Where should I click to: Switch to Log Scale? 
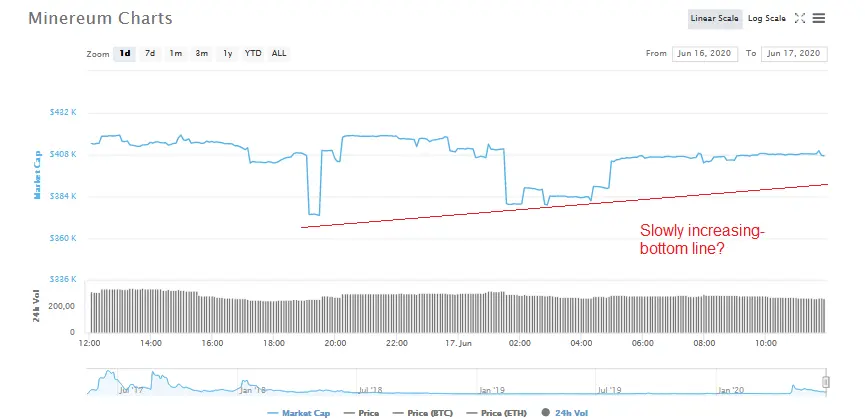767,18
